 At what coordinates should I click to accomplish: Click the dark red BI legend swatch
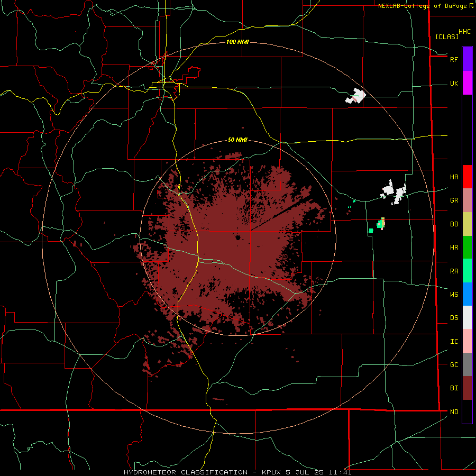pos(467,388)
